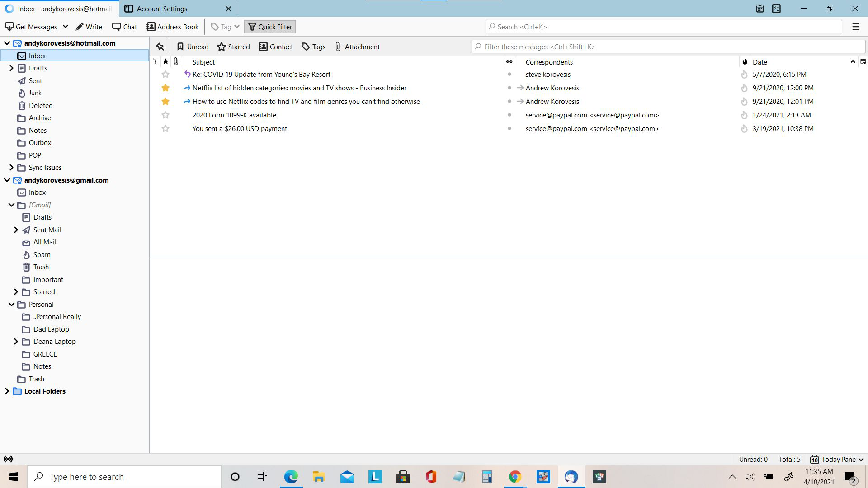Toggle the Quick Filter button
The height and width of the screenshot is (488, 868).
(270, 27)
